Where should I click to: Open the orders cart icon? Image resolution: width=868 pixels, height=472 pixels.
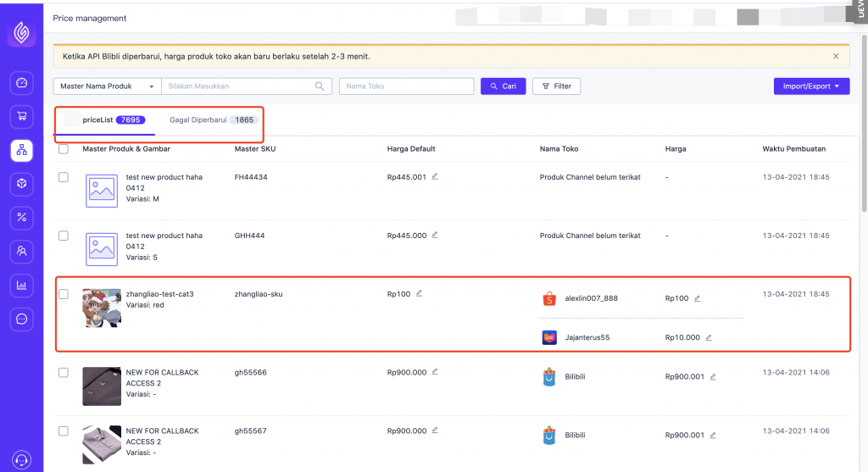(21, 116)
